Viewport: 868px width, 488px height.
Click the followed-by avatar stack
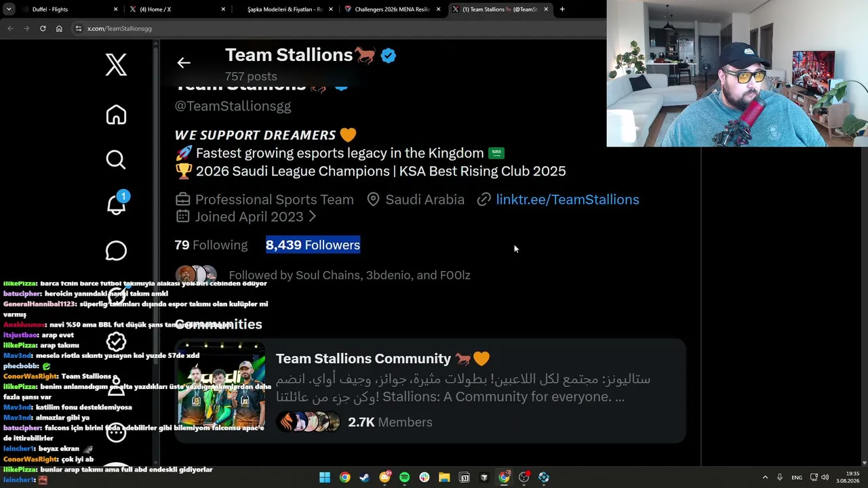click(196, 275)
